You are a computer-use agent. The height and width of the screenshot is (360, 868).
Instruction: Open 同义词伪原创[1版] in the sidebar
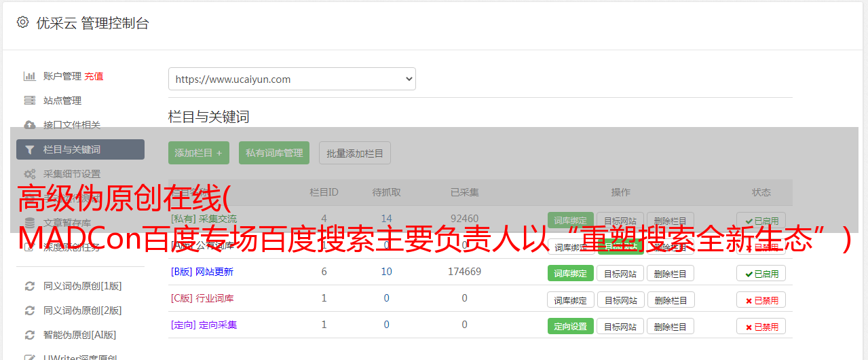83,286
